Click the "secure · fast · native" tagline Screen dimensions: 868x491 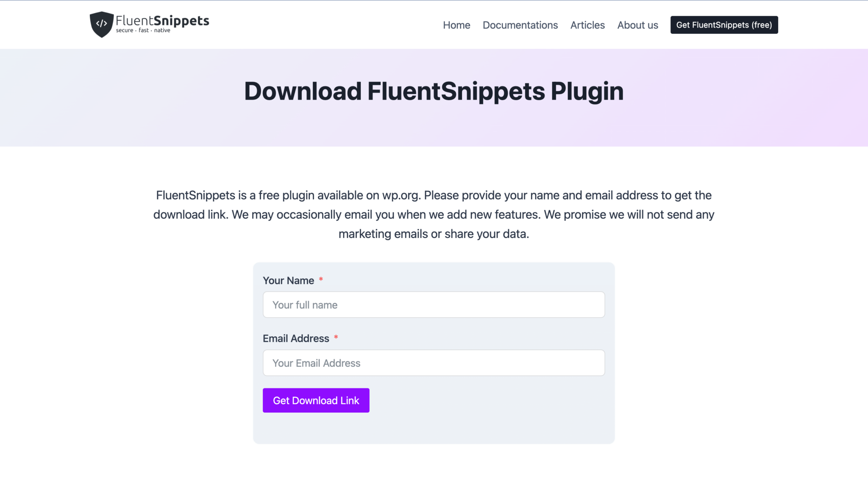pos(142,30)
